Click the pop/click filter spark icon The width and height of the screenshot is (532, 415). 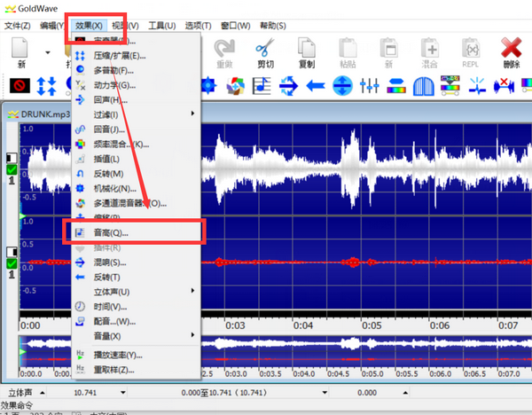477,85
